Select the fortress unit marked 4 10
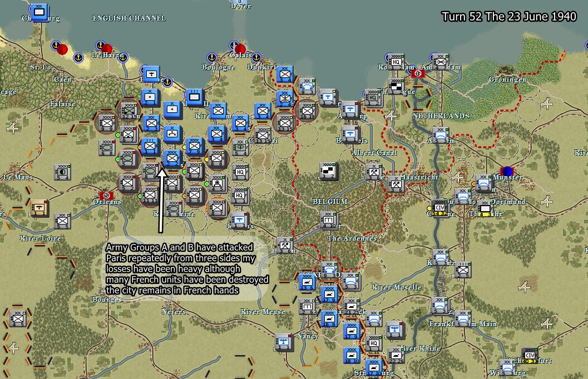Viewport: 588px width, 379px height. click(329, 220)
